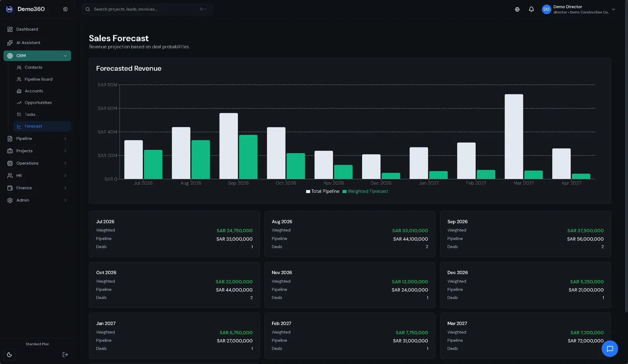Click the Sep 2026 weighted forecast bar

248,157
